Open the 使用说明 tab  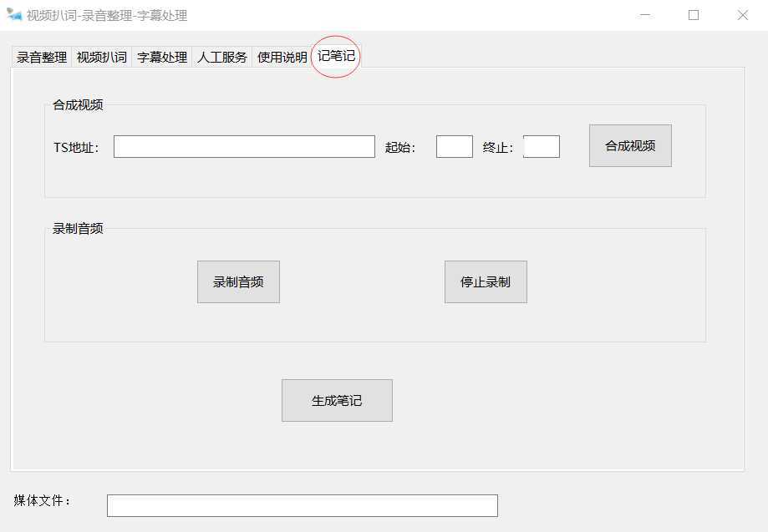[x=282, y=58]
